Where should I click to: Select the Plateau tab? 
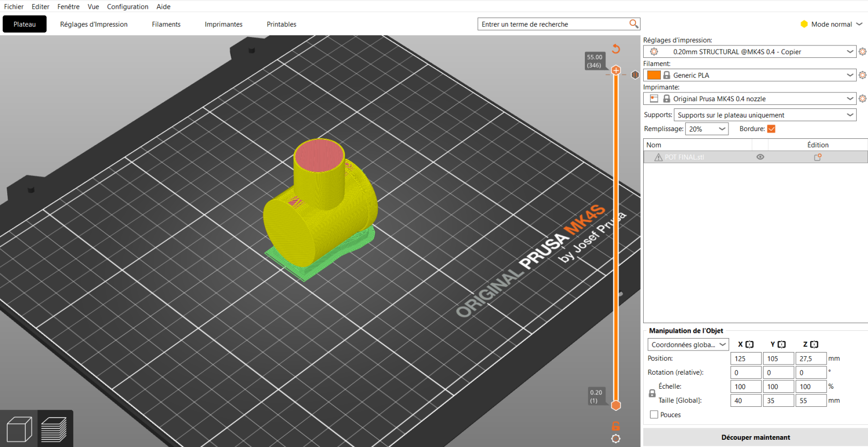pos(25,24)
